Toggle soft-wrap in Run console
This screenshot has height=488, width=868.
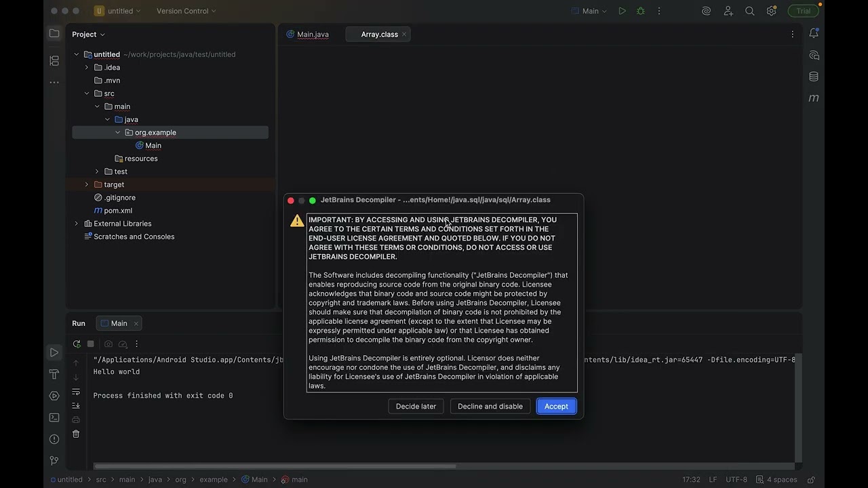76,392
